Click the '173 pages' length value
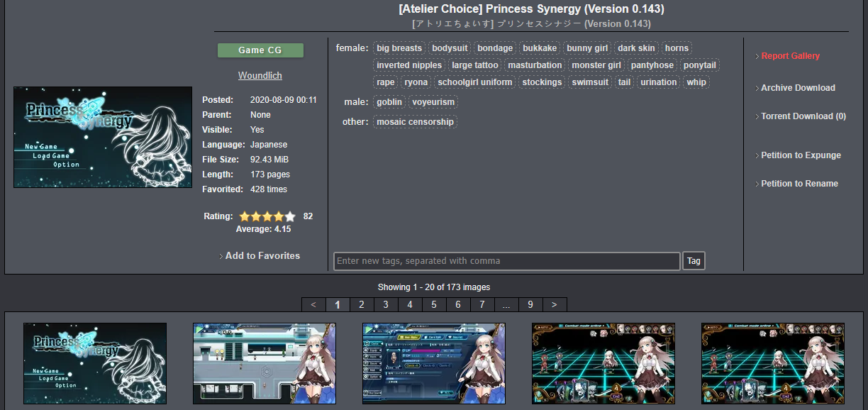 pos(270,174)
